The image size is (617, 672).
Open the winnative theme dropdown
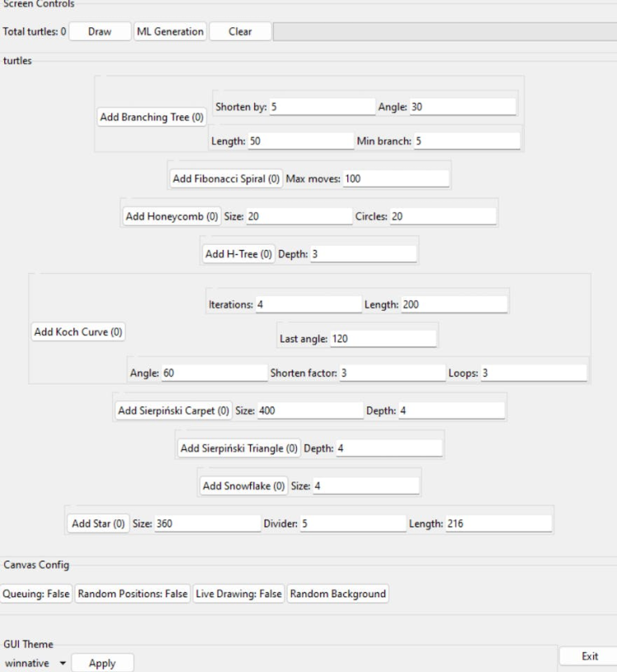(35, 663)
